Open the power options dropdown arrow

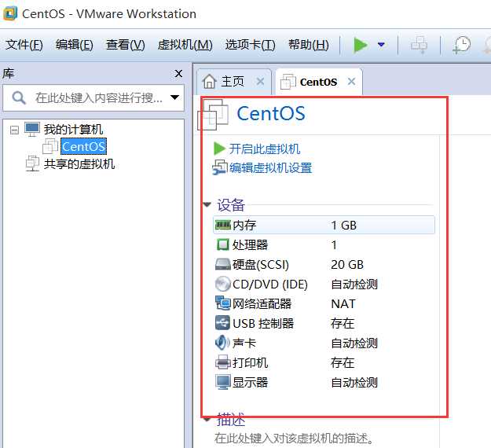coord(381,45)
